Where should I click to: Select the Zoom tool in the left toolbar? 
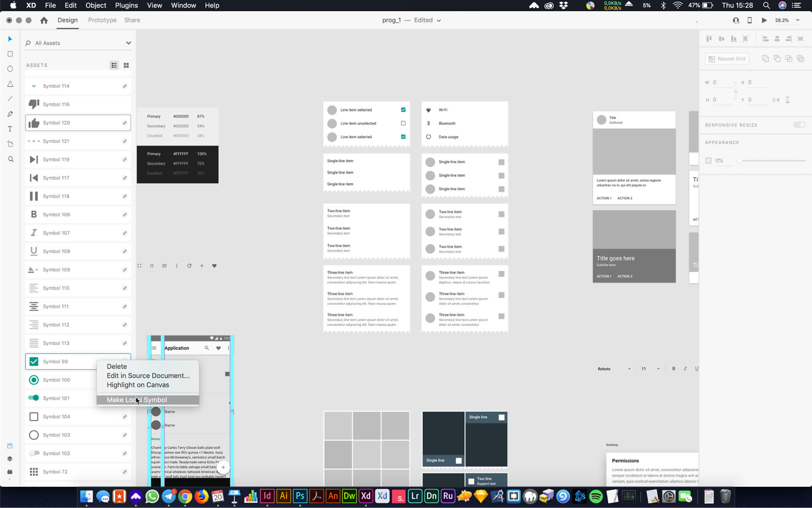click(10, 159)
